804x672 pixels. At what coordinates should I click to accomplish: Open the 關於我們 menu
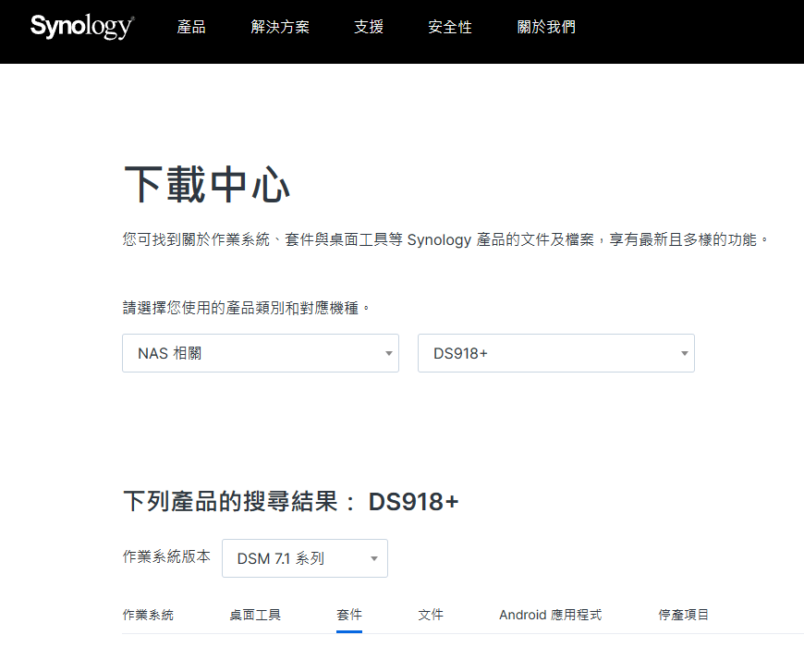(546, 27)
